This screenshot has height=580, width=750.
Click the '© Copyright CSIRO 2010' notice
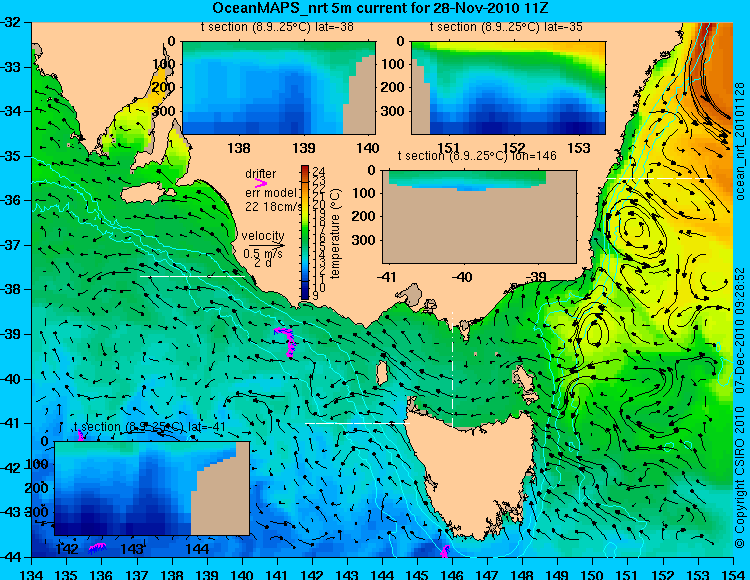(x=739, y=475)
